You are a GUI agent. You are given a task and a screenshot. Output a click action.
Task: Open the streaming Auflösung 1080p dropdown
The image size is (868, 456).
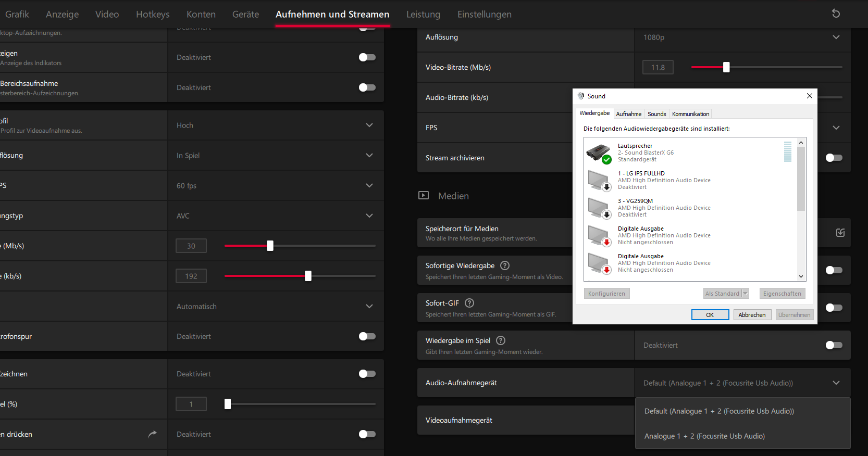pos(742,37)
